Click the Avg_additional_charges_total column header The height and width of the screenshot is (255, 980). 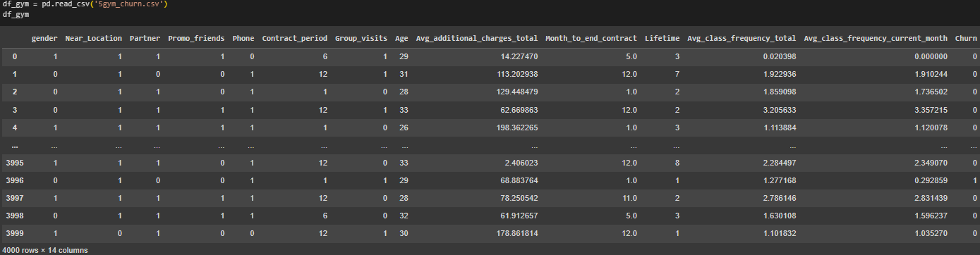pyautogui.click(x=476, y=38)
